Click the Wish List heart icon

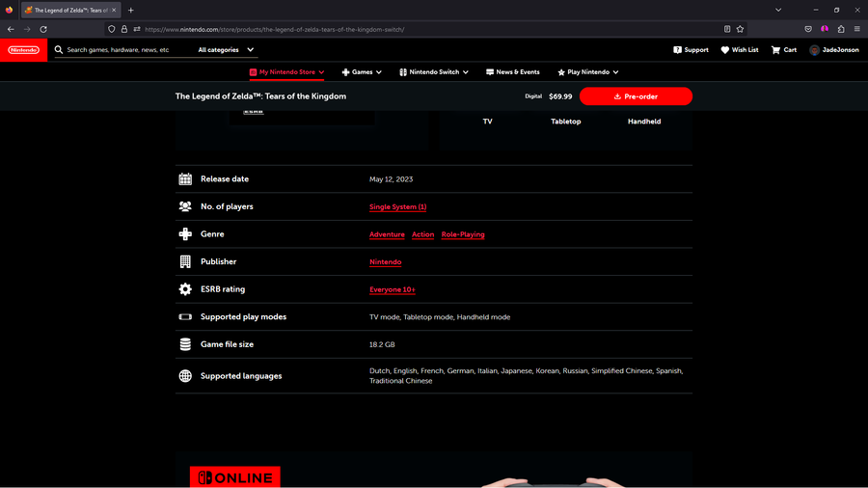point(724,50)
